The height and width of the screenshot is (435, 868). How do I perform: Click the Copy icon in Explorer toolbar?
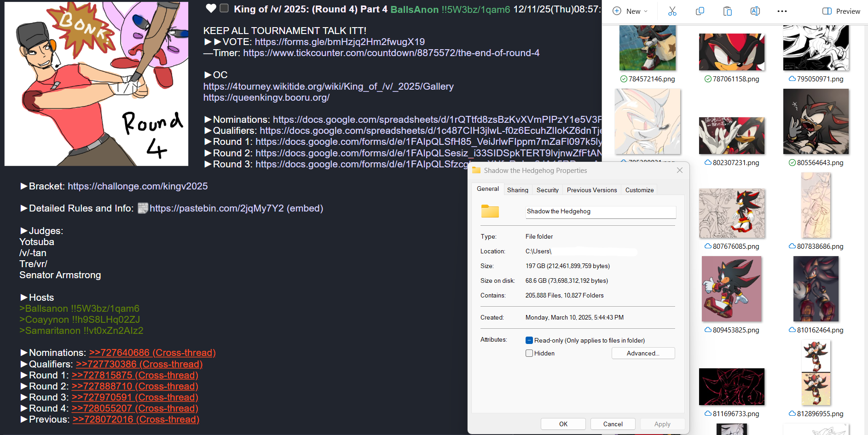[x=700, y=11]
